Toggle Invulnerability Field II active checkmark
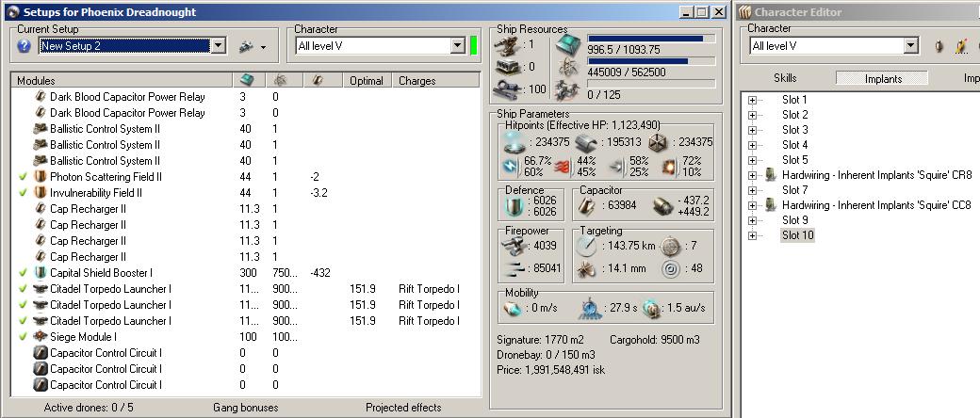The height and width of the screenshot is (418, 980). click(24, 193)
